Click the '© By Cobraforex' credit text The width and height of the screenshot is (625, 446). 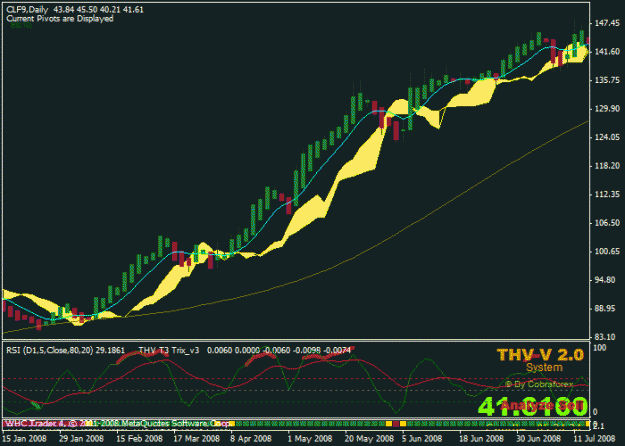539,384
